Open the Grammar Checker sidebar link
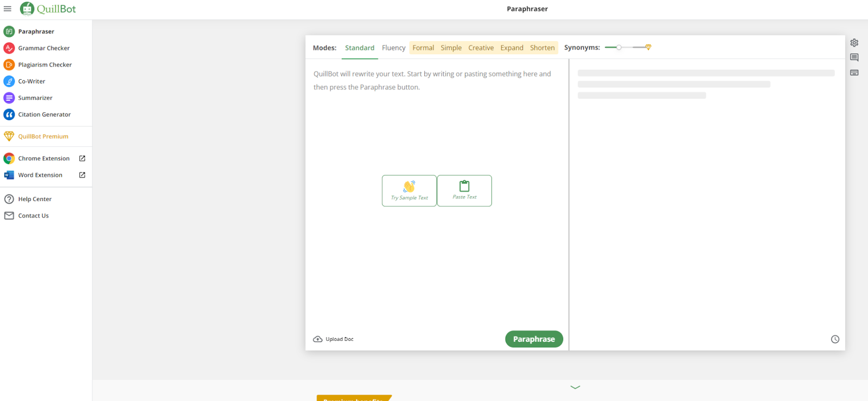868x401 pixels. tap(44, 48)
